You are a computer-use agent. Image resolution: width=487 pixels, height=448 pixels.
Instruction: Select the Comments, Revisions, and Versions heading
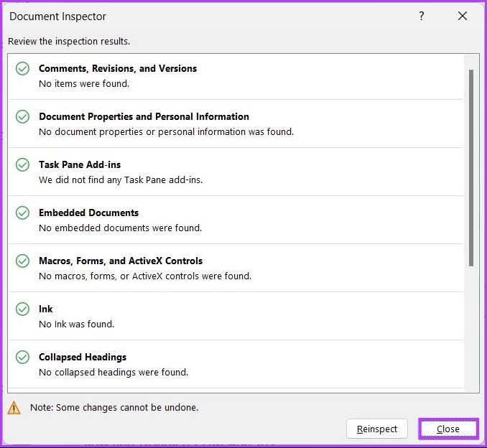click(x=118, y=69)
